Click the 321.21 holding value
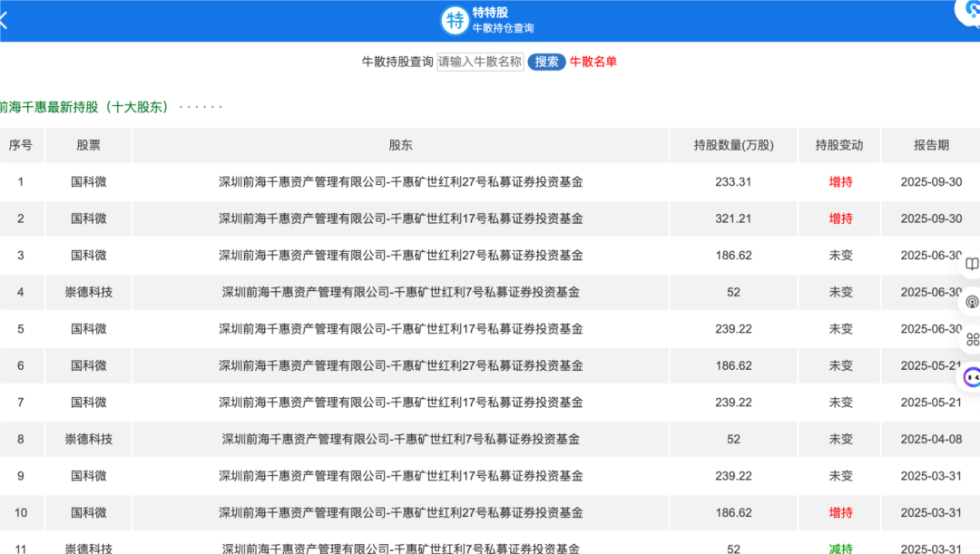 point(733,219)
